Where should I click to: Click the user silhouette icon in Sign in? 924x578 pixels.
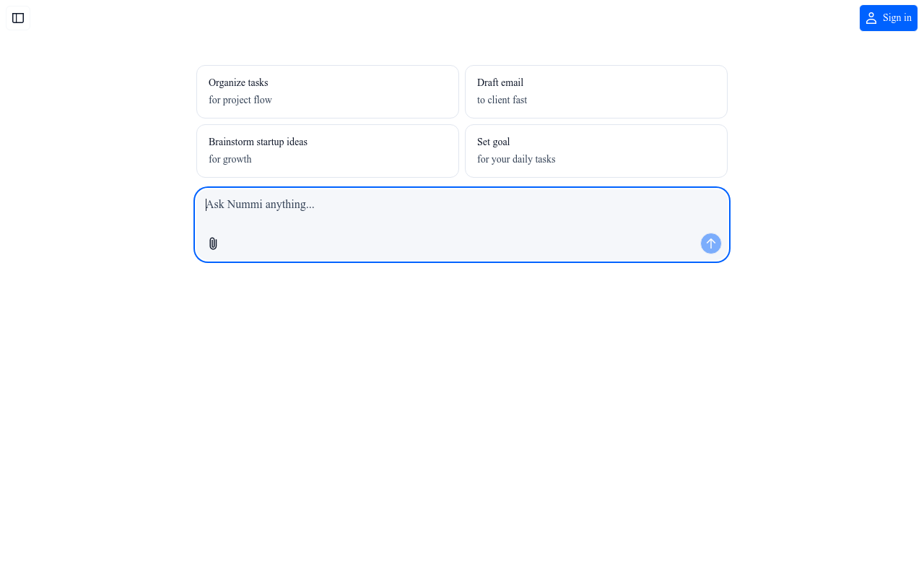click(x=871, y=18)
